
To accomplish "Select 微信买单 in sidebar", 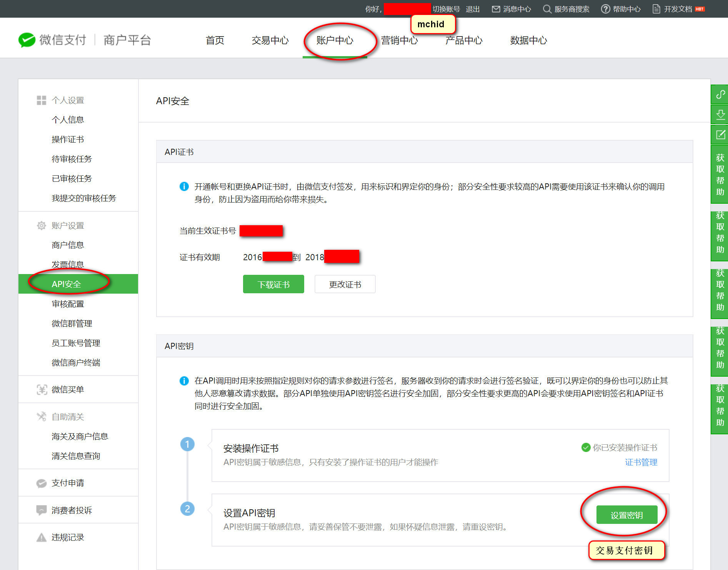I will point(68,389).
